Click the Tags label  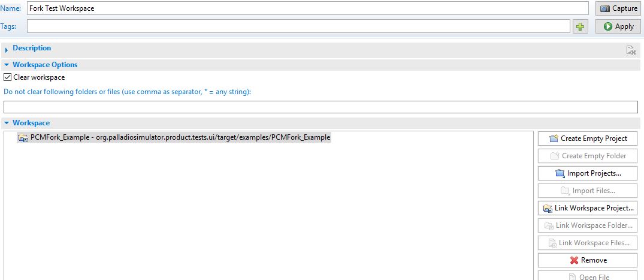click(x=8, y=26)
